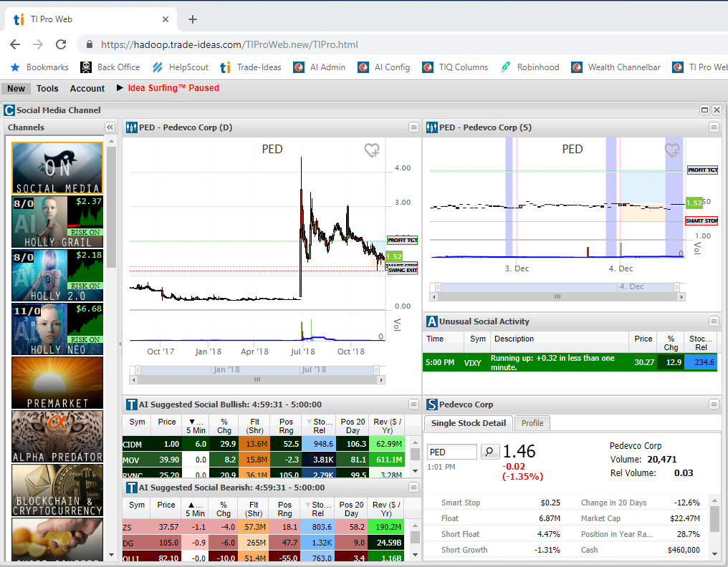728x567 pixels.
Task: Sort Bearish table by Sto Rel column
Action: click(317, 508)
